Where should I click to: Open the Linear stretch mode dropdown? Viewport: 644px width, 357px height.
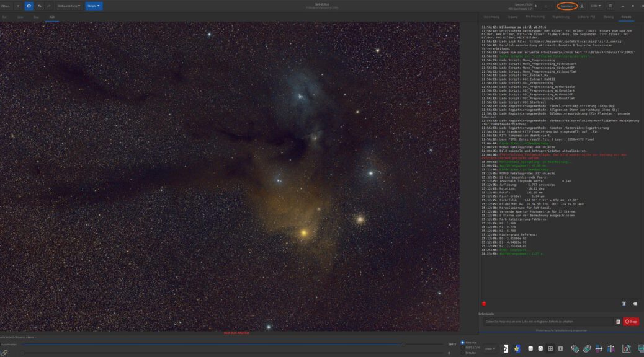pos(490,348)
